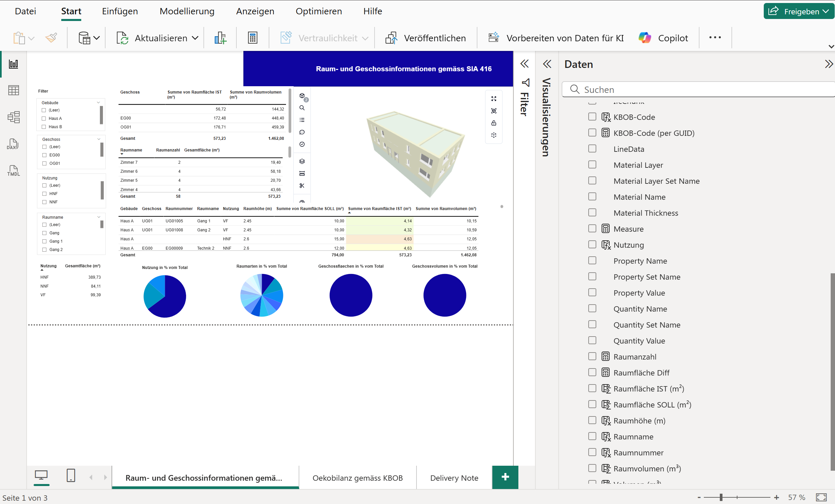
Task: Click the Veröffentlichen button
Action: pos(425,38)
